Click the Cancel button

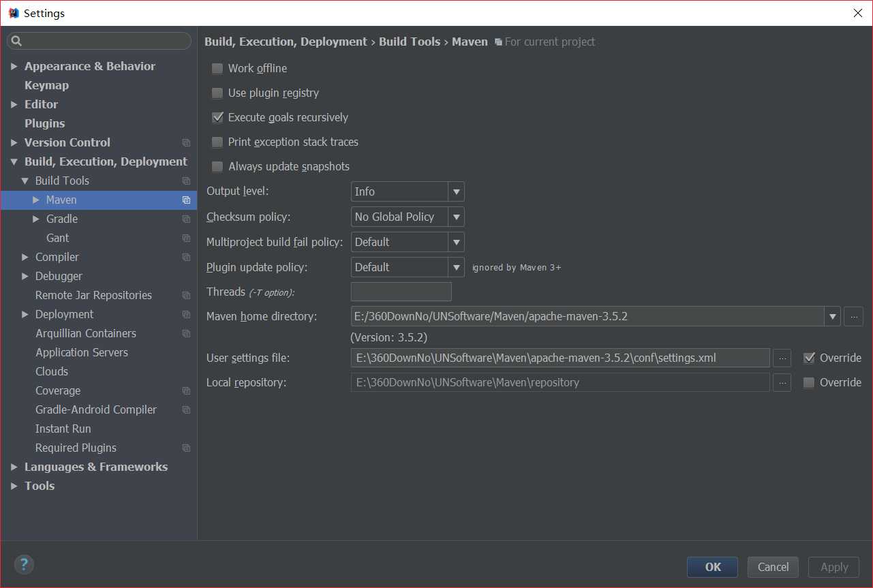tap(774, 567)
